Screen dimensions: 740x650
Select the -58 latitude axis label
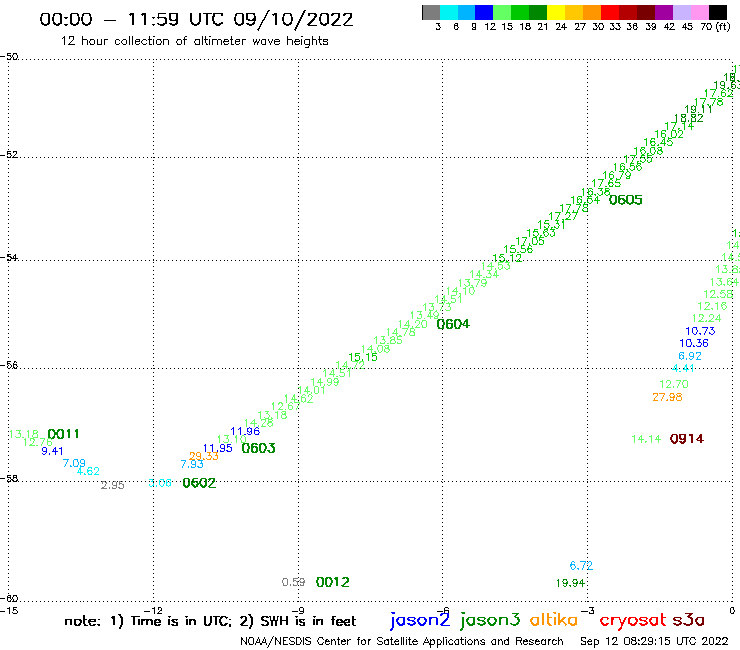pyautogui.click(x=9, y=478)
